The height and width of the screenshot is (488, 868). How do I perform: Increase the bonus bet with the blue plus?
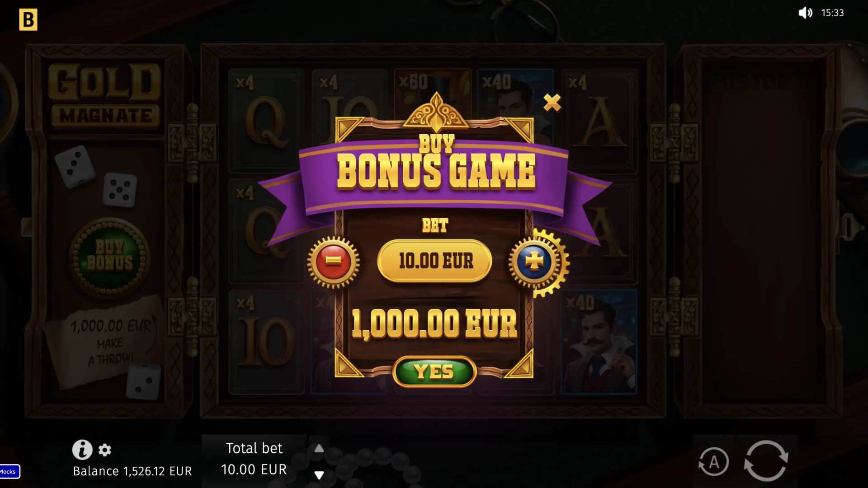[534, 262]
